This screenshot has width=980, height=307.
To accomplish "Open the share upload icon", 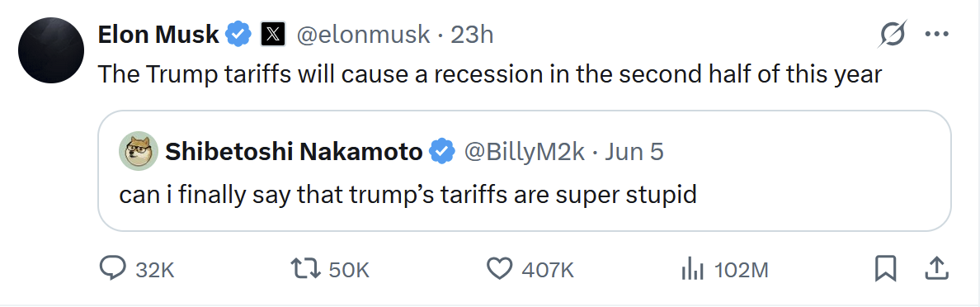I will 935,269.
